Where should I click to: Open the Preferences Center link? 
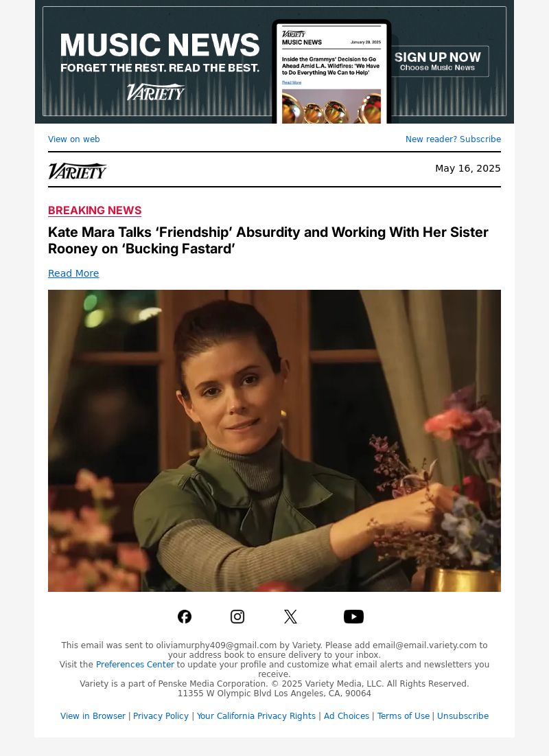[x=135, y=665]
